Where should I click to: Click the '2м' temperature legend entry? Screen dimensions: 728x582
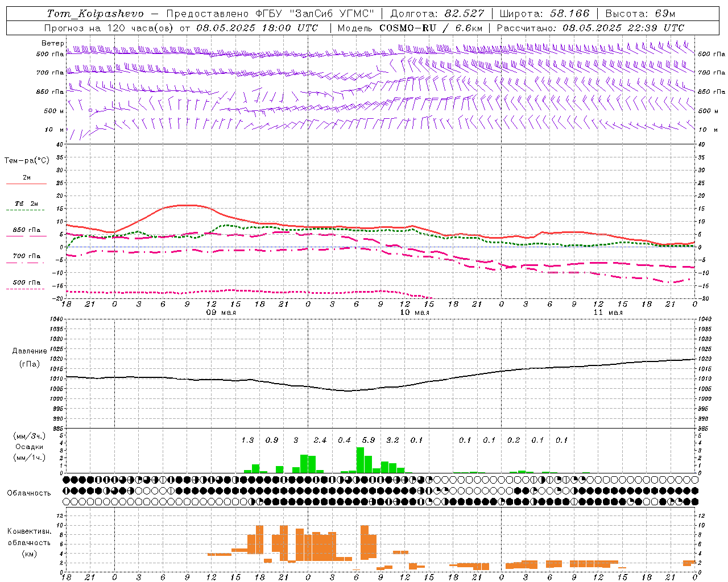point(27,178)
